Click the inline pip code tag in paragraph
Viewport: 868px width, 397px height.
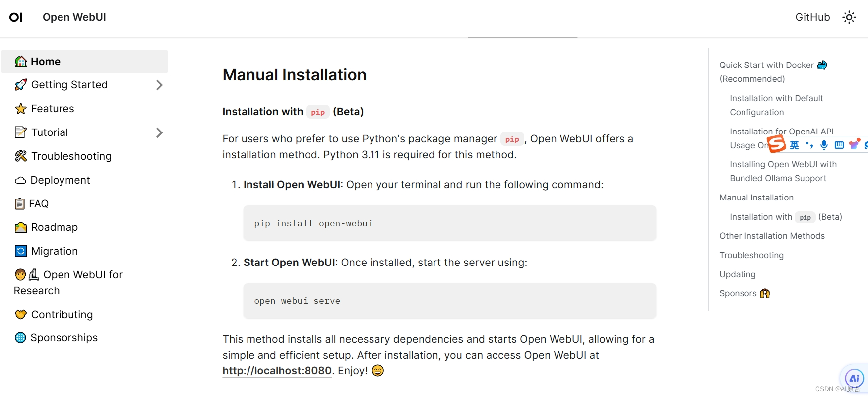click(512, 139)
